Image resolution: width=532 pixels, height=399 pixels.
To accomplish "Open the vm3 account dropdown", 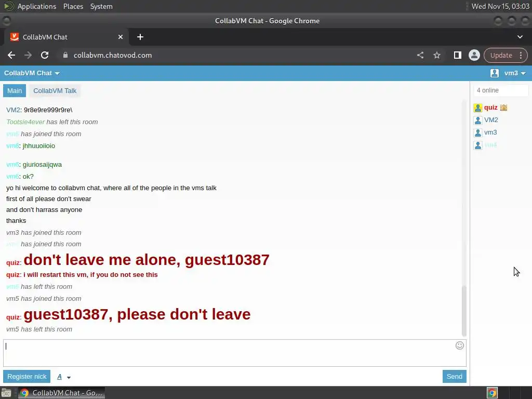I will click(x=515, y=73).
